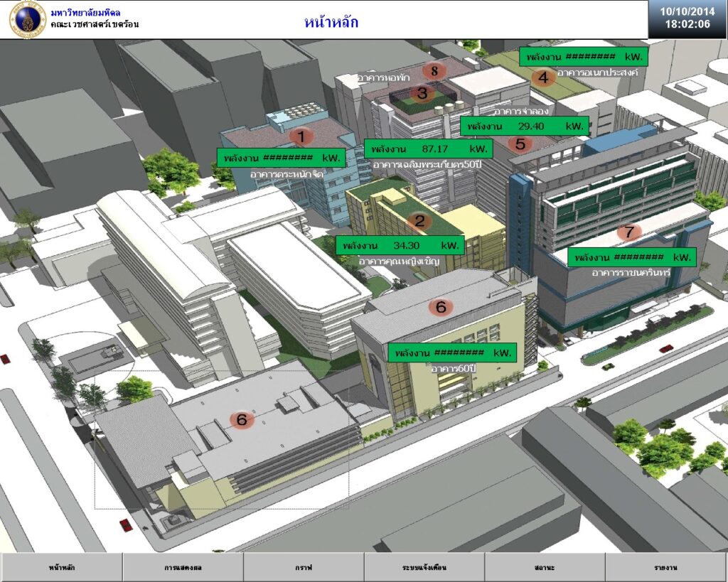Click energy box above อาคารราชนครินทร์ label
The height and width of the screenshot is (582, 728).
click(x=632, y=257)
